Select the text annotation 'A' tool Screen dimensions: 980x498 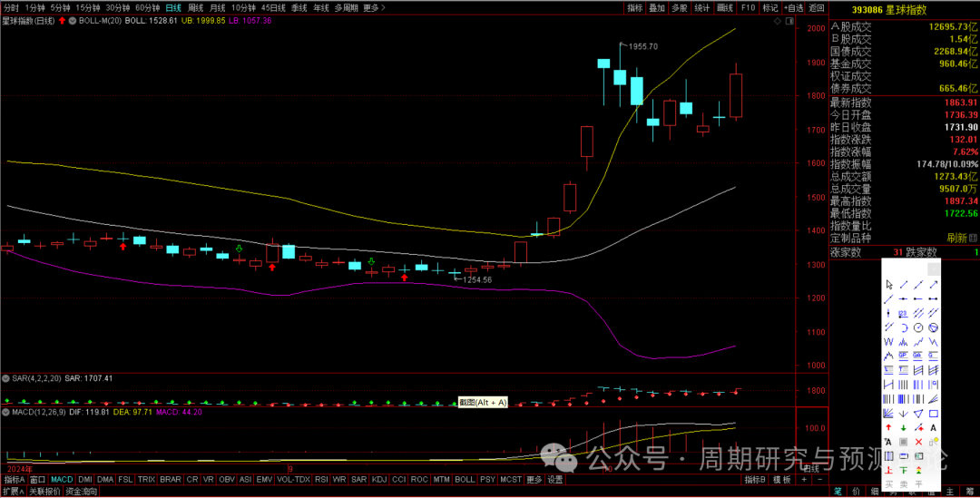(x=934, y=426)
